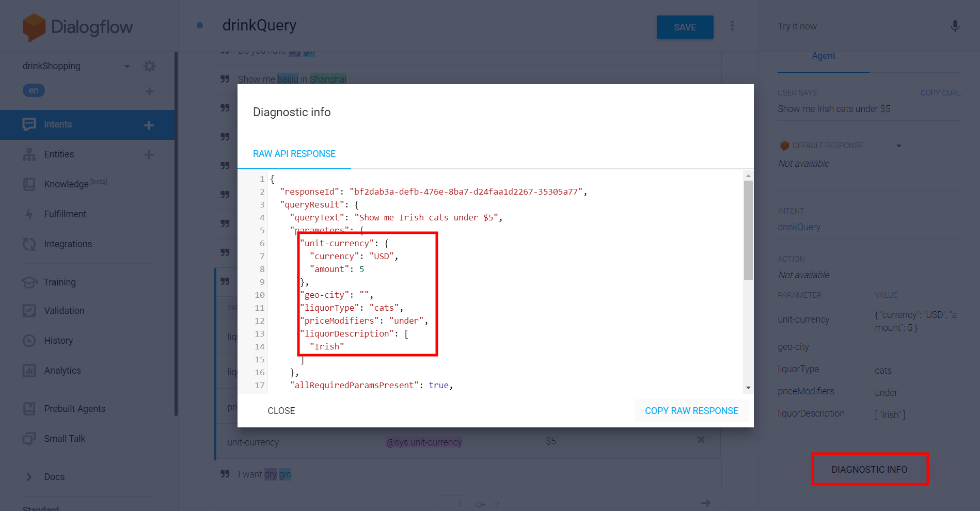This screenshot has width=980, height=511.
Task: Open the drinkQuery intent link
Action: coord(799,227)
